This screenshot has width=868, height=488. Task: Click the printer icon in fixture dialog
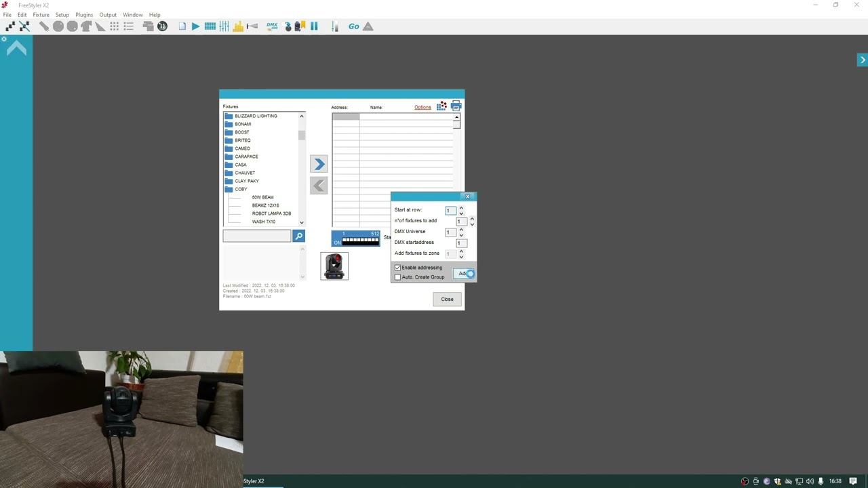(456, 106)
